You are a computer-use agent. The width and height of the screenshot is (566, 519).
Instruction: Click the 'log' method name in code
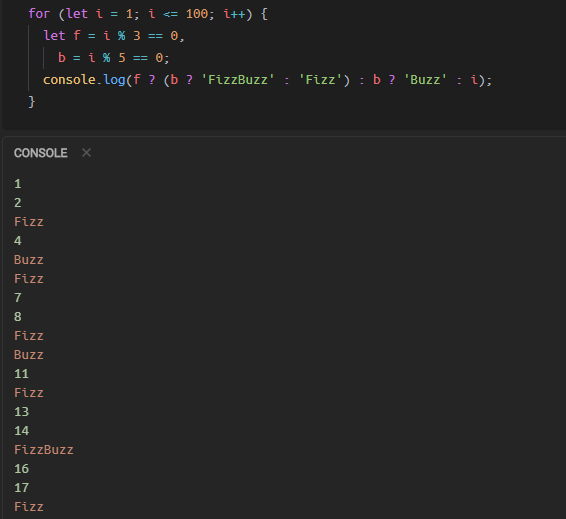(114, 80)
